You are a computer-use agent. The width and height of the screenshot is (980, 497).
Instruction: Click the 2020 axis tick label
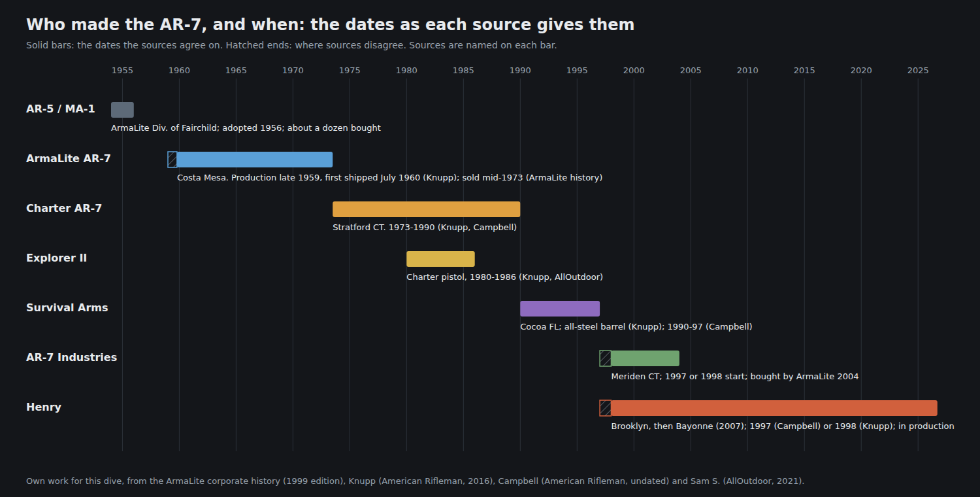(861, 71)
